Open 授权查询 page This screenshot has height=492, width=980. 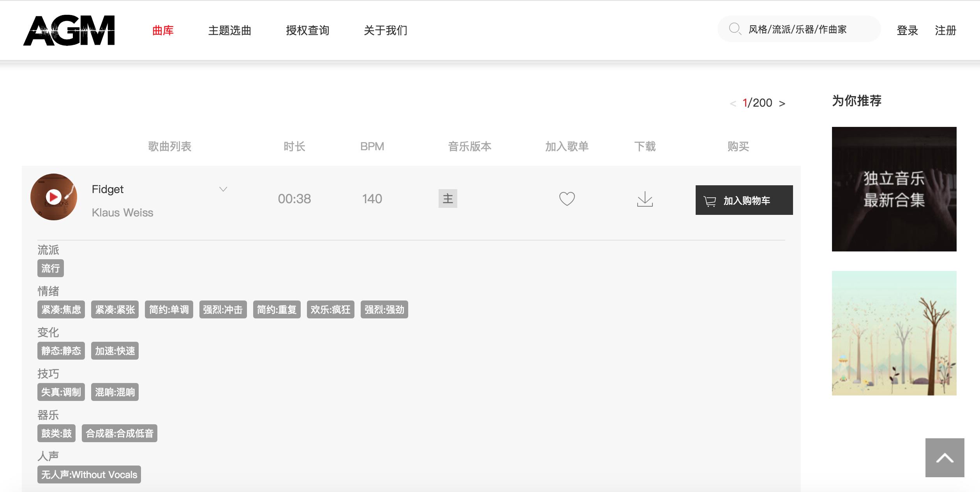(307, 30)
